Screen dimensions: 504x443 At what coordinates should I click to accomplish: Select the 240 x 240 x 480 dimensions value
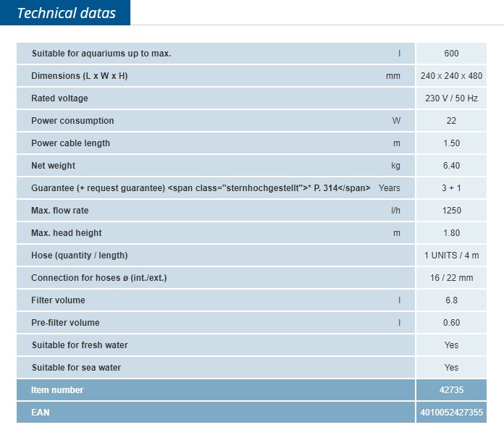451,76
